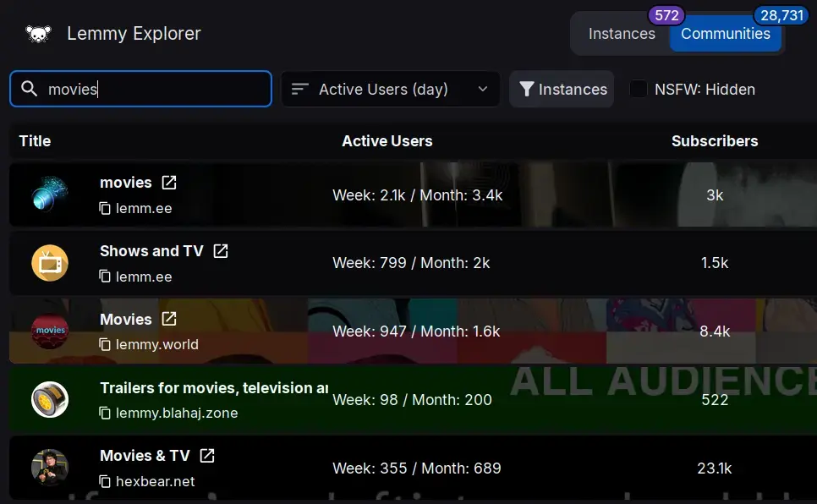The image size is (817, 504).
Task: Toggle the NSFW: Hidden checkbox
Action: point(639,89)
